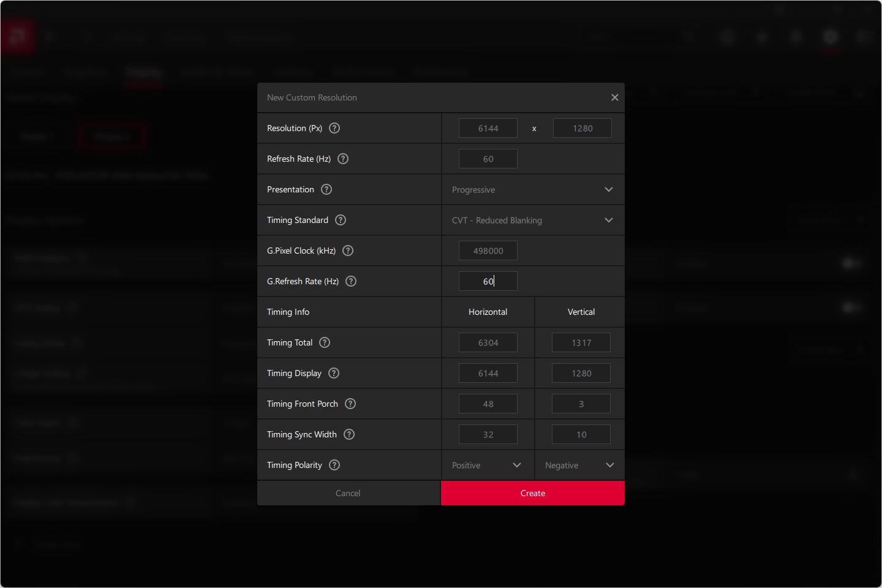This screenshot has width=882, height=588.
Task: Close the New Custom Resolution dialog
Action: pos(614,97)
